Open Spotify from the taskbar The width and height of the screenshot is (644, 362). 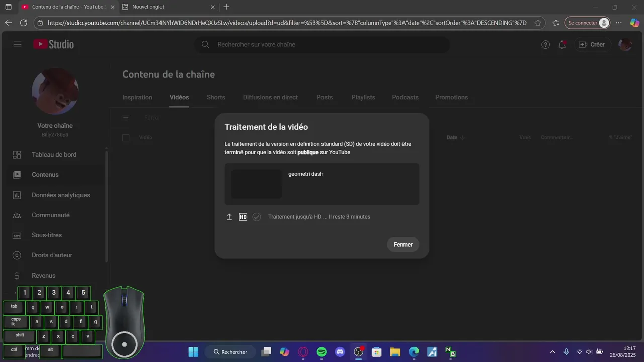pos(321,352)
